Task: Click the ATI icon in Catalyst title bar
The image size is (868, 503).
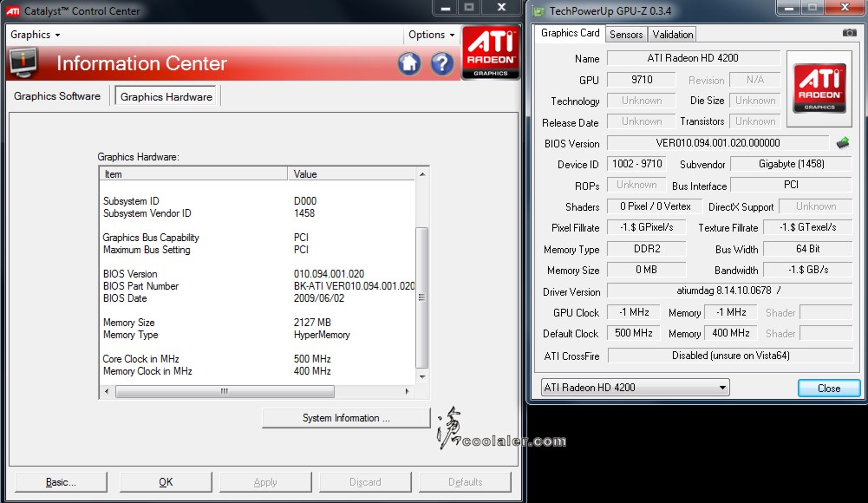Action: (x=13, y=10)
